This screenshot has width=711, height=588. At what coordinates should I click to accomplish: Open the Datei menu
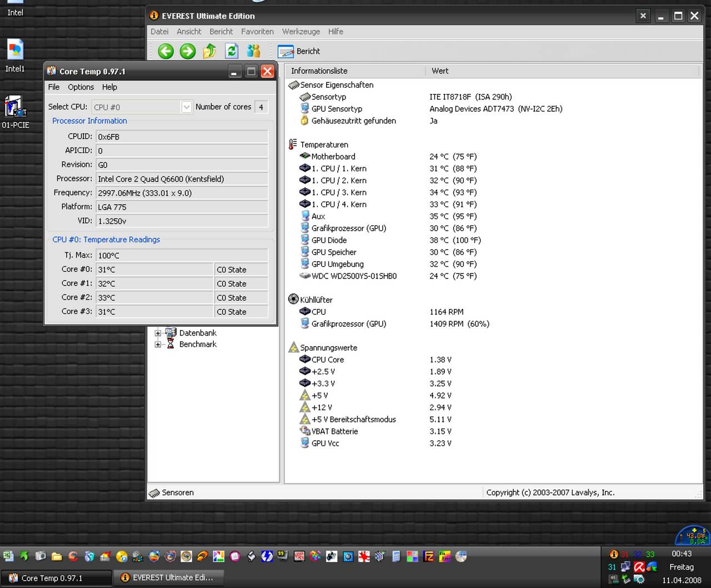159,32
